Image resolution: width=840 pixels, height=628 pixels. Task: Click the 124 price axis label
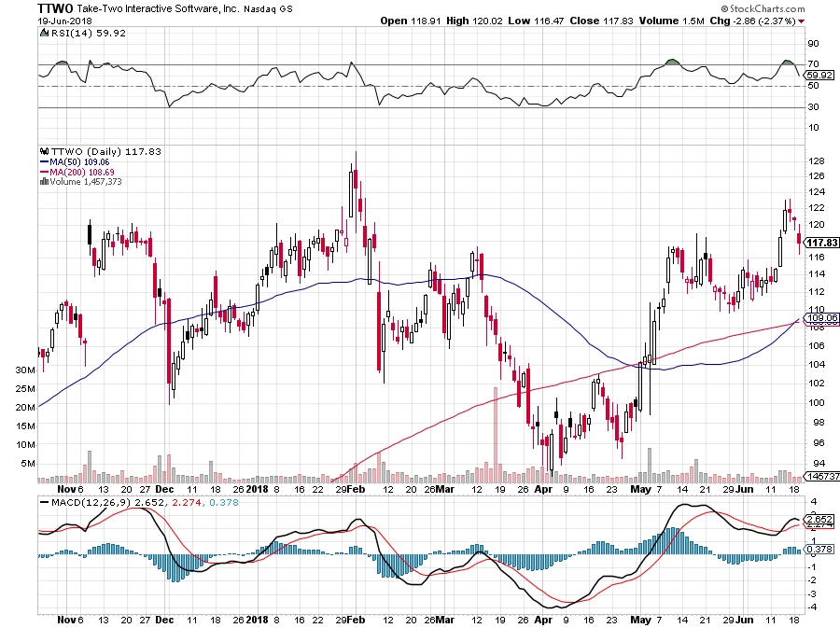[x=817, y=191]
